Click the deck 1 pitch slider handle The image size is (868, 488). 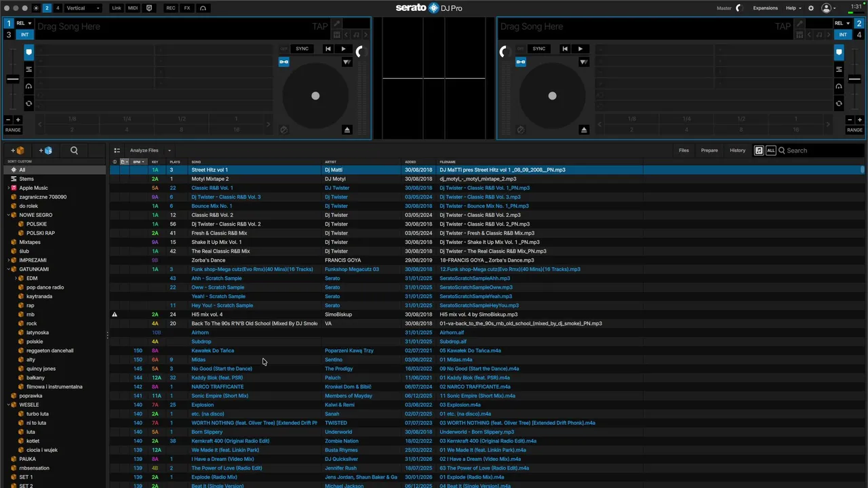(x=13, y=79)
